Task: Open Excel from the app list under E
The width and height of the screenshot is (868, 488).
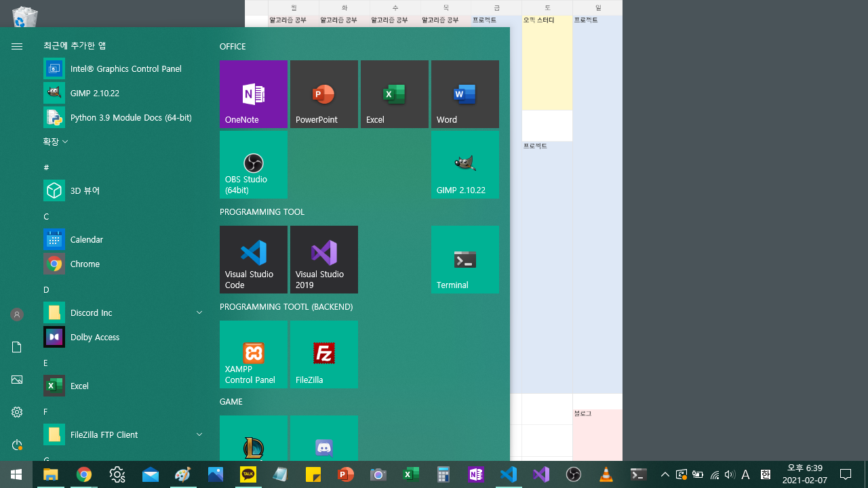Action: point(123,386)
